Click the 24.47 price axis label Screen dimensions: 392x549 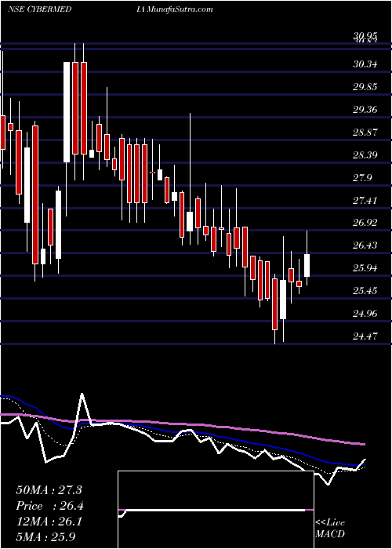pos(365,336)
